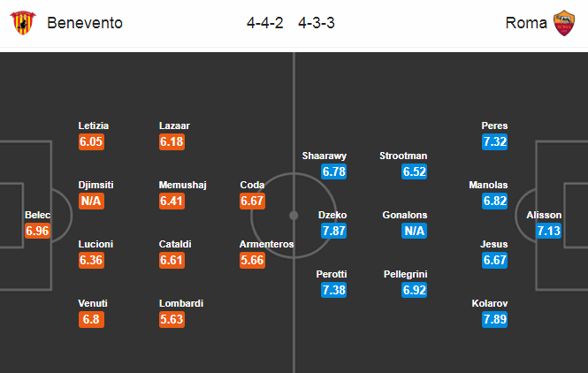Click Alisson's 7.13 rating badge

tap(548, 231)
